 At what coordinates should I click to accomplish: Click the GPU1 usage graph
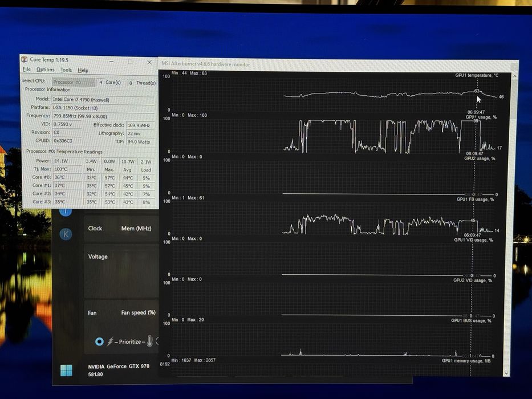[x=334, y=136]
